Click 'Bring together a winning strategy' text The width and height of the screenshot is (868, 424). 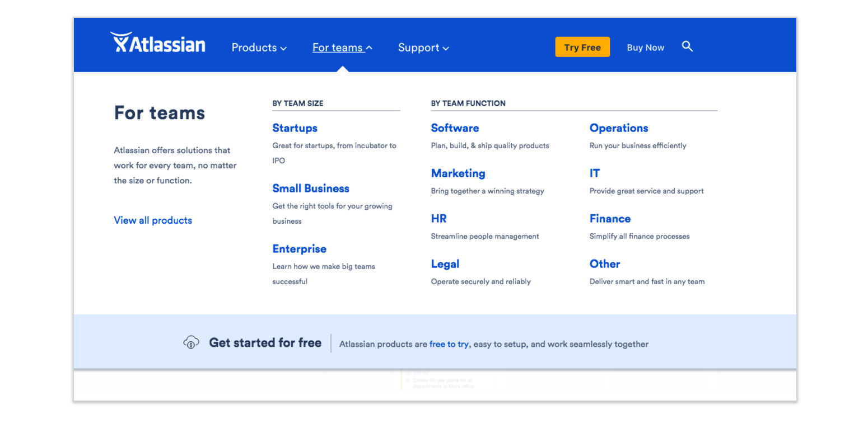[487, 191]
